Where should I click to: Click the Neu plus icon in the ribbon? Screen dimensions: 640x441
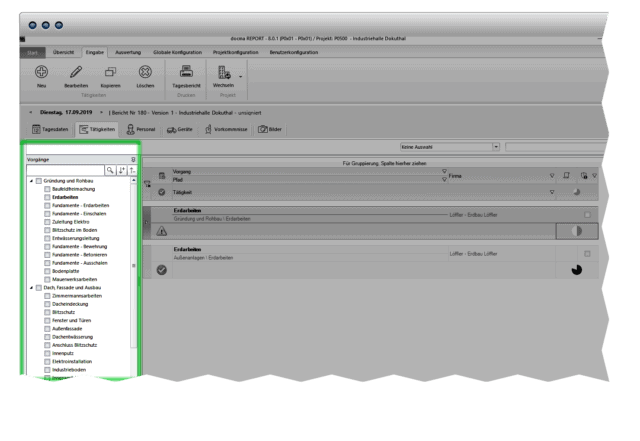pos(41,72)
